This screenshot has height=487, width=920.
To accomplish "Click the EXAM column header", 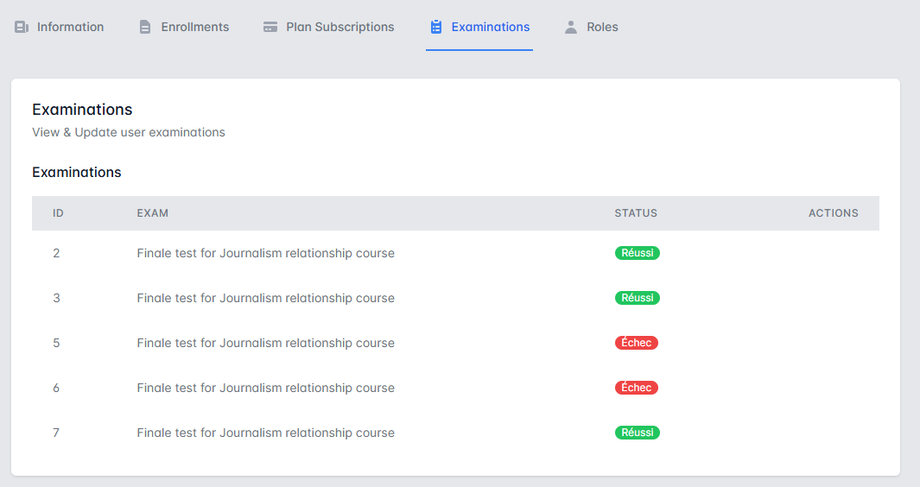I will point(152,213).
